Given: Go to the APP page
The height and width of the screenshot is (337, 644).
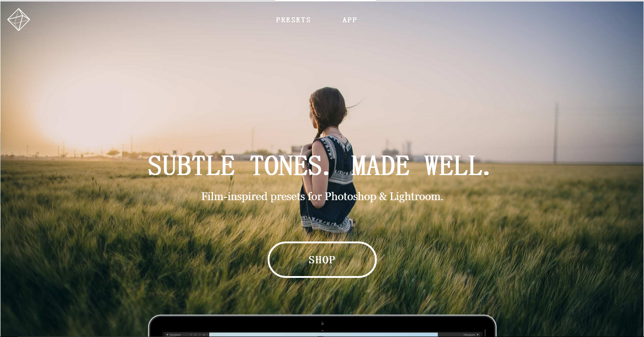Looking at the screenshot, I should (x=350, y=20).
